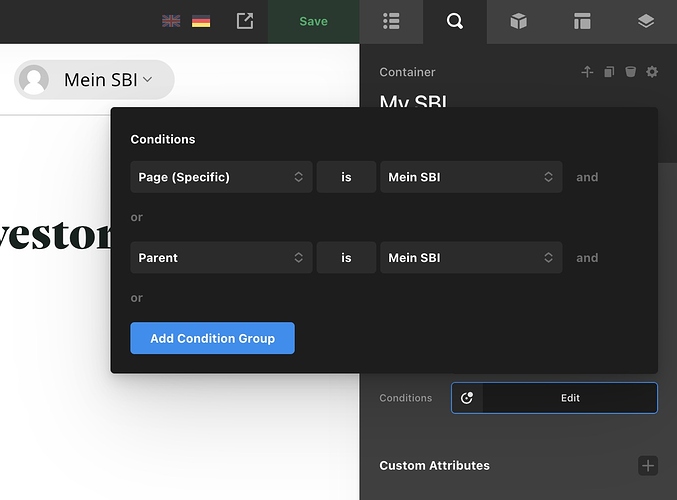The image size is (677, 500).
Task: Open the Mein SBI value dropdown in first condition
Action: (x=470, y=177)
